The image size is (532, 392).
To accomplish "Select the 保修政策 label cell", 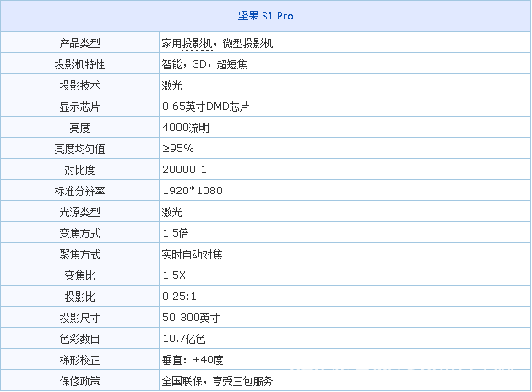I will 79,380.
